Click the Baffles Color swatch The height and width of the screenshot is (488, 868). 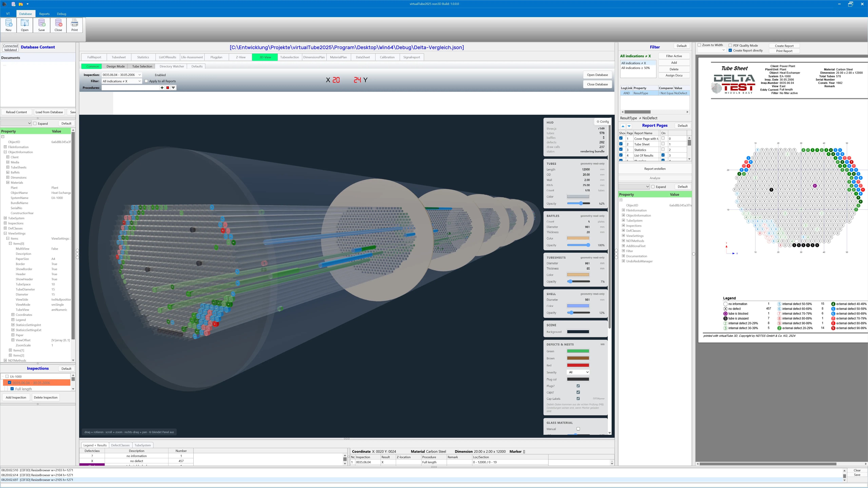coord(578,238)
